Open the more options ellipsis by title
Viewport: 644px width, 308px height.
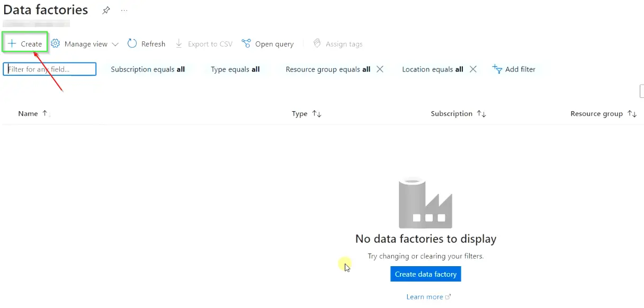124,10
